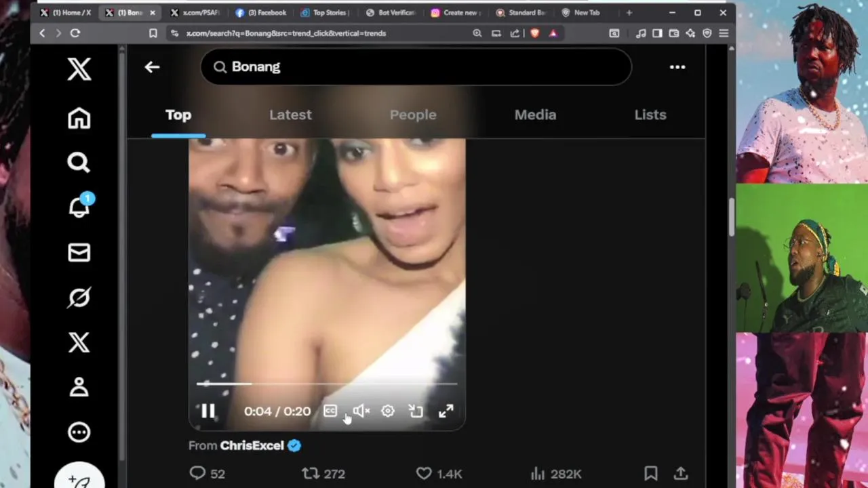This screenshot has height=488, width=868.
Task: Repost the post with 272 reposts
Action: (310, 473)
